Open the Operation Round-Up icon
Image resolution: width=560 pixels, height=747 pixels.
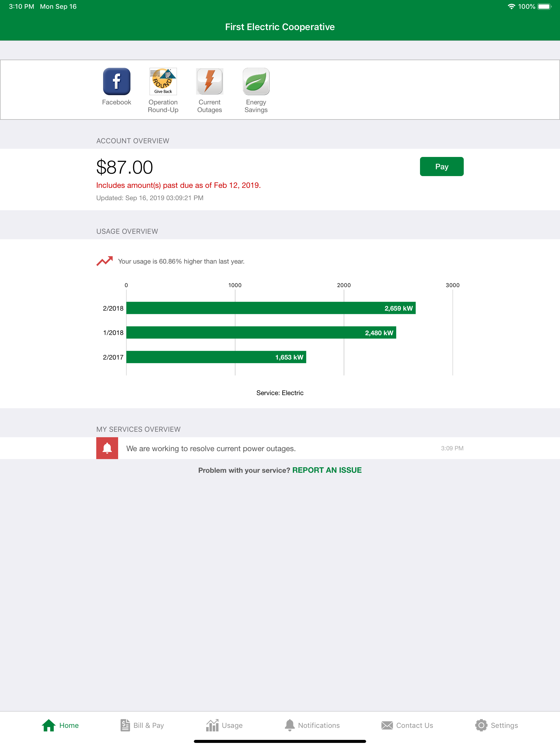[x=163, y=81]
